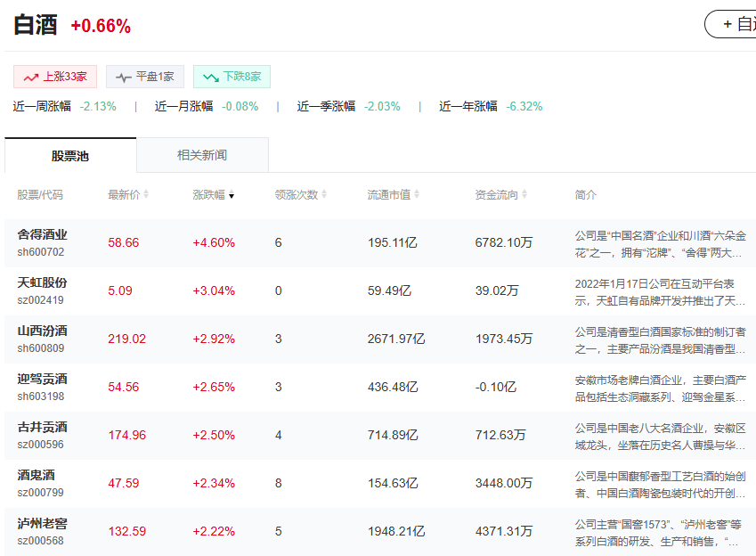Click the price 219.02
The width and height of the screenshot is (756, 556).
[x=126, y=339]
